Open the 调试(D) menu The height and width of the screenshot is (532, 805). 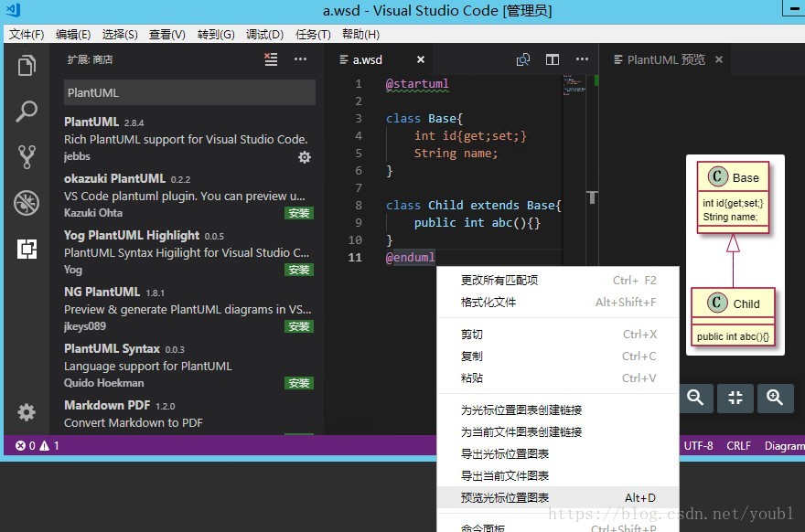click(265, 35)
